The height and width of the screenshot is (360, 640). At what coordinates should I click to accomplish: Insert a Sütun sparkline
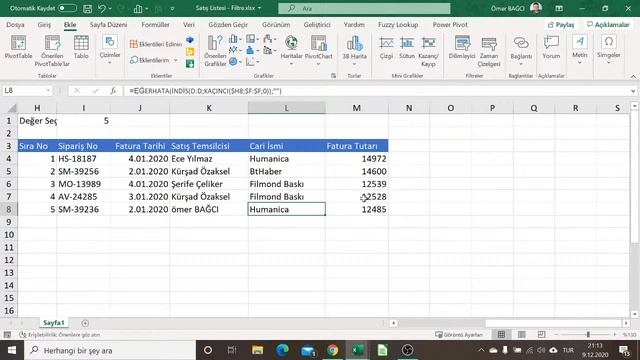(407, 48)
